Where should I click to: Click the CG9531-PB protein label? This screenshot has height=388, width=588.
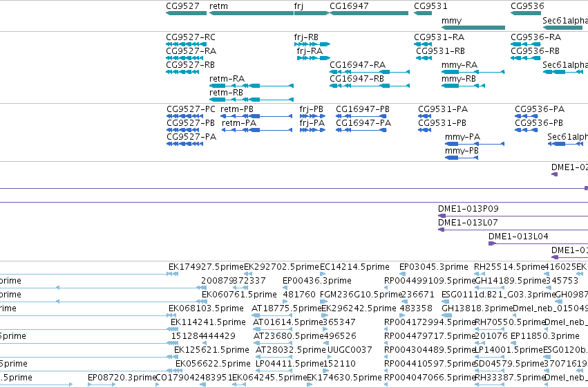tap(442, 123)
